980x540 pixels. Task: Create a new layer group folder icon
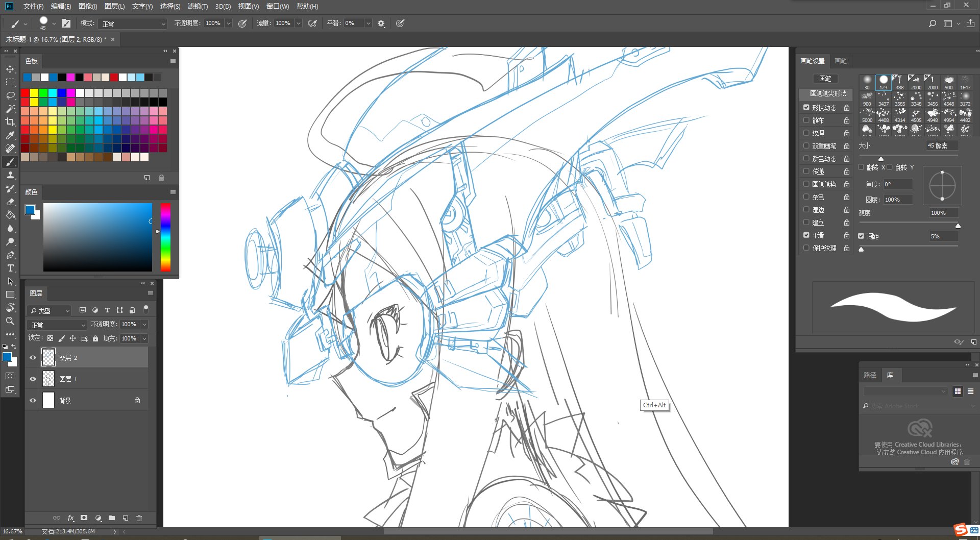click(112, 518)
